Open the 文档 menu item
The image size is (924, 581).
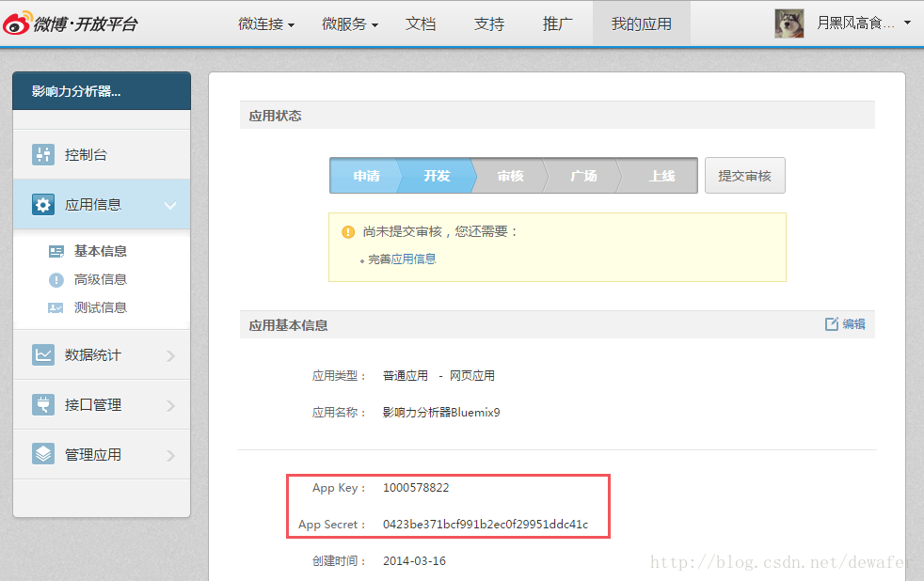[421, 24]
